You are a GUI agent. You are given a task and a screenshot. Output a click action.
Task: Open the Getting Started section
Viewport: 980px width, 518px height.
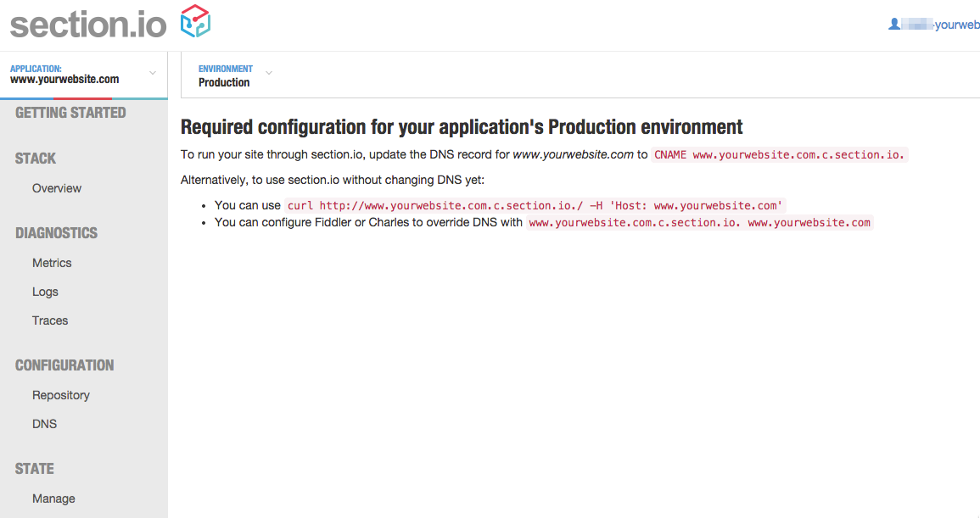pyautogui.click(x=70, y=113)
